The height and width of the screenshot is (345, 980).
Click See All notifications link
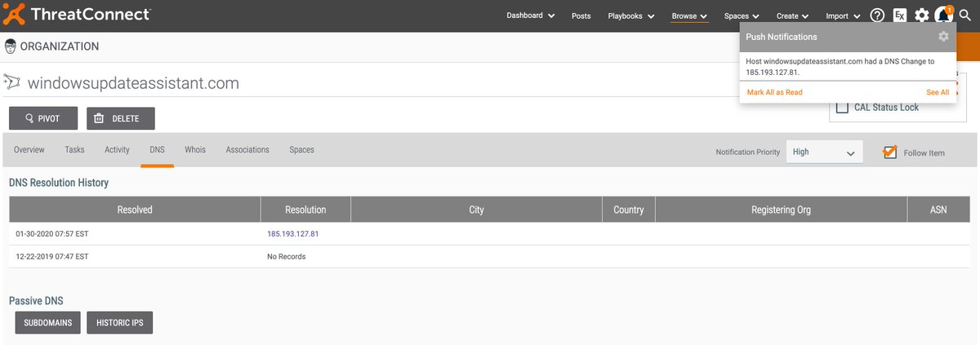(x=938, y=92)
